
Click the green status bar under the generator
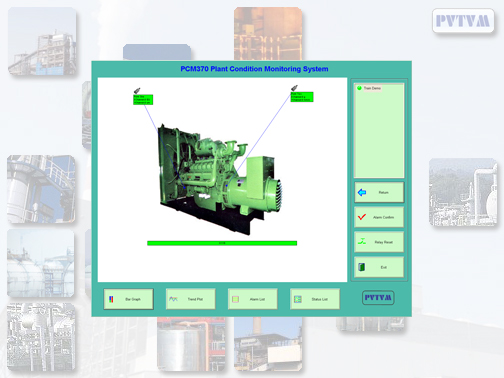coord(222,243)
